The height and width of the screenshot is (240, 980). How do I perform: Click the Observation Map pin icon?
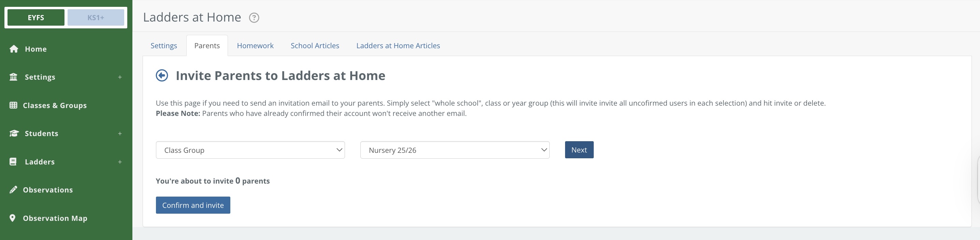13,218
